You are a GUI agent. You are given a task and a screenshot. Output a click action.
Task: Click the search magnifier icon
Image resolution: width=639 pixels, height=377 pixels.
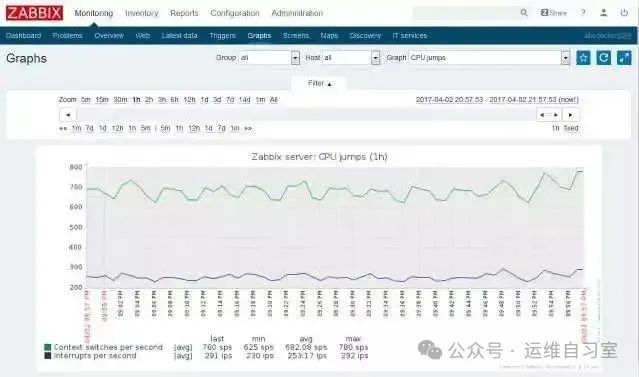tap(524, 13)
